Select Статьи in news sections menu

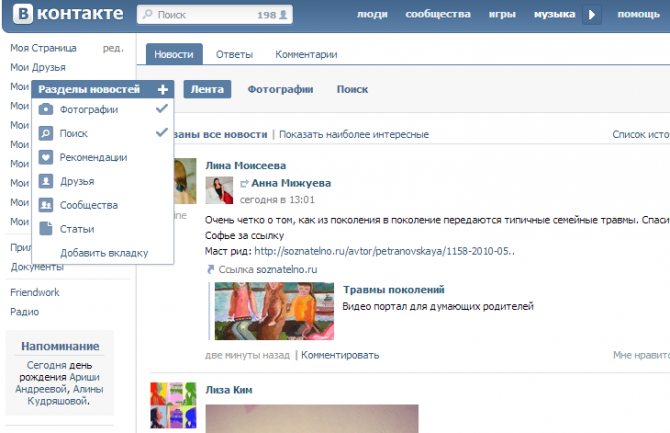(x=103, y=229)
